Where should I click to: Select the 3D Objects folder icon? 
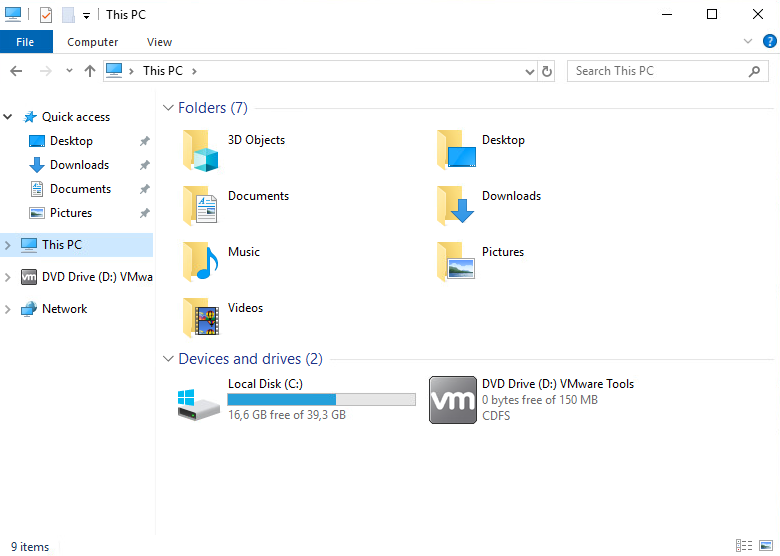click(200, 151)
